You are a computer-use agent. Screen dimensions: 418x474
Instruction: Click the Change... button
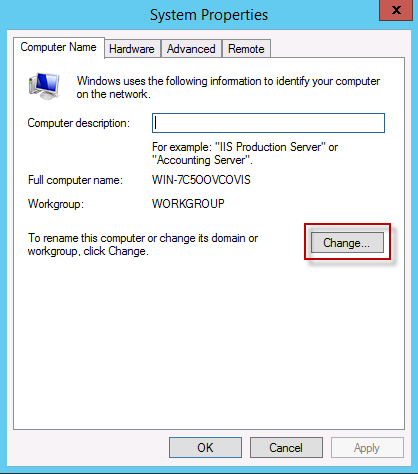click(x=347, y=242)
